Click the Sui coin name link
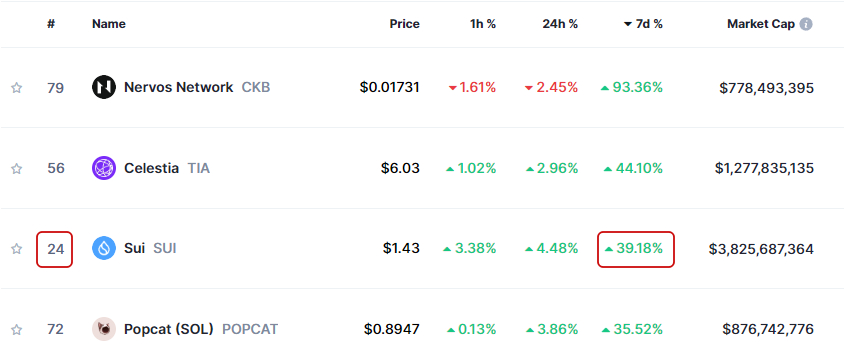The image size is (844, 363). 135,248
